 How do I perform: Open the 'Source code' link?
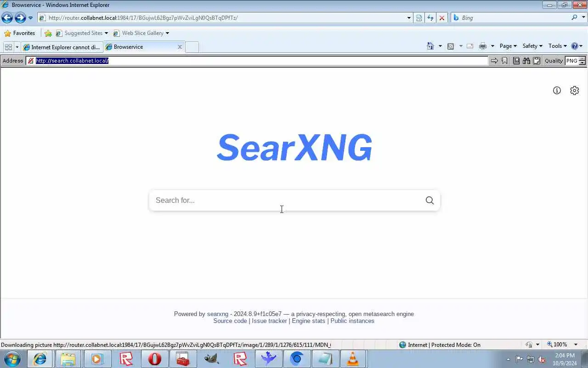(x=230, y=321)
